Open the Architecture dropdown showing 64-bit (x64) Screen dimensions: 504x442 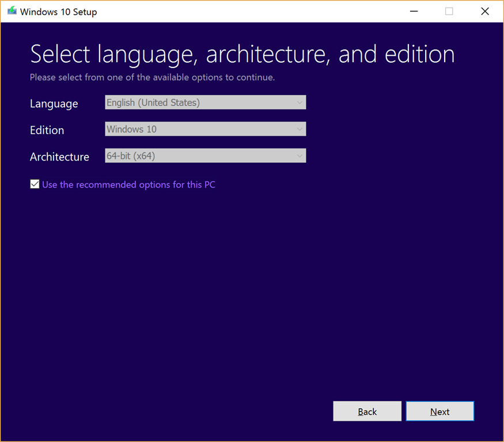click(x=206, y=156)
